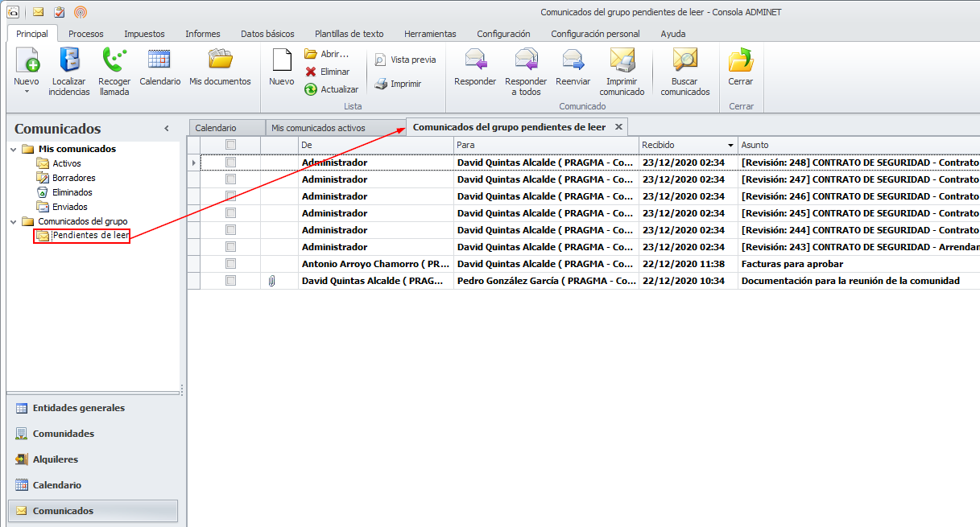Close Comunicados del grupo pendientes tab

pyautogui.click(x=618, y=127)
